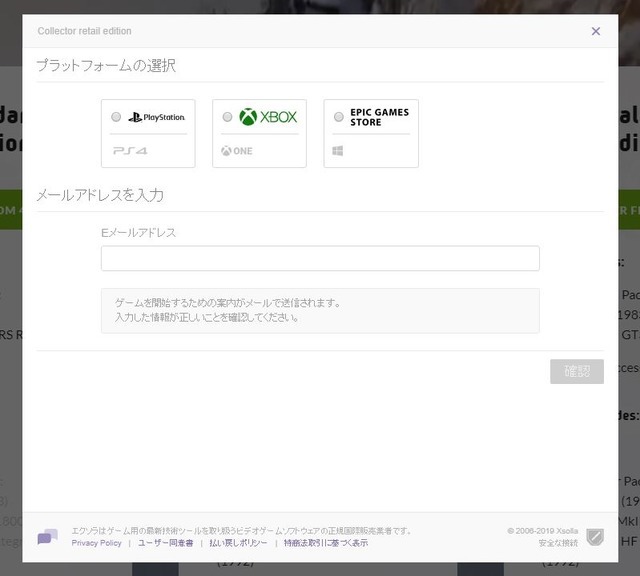Open the chat support bubble icon
The height and width of the screenshot is (576, 640).
click(47, 536)
